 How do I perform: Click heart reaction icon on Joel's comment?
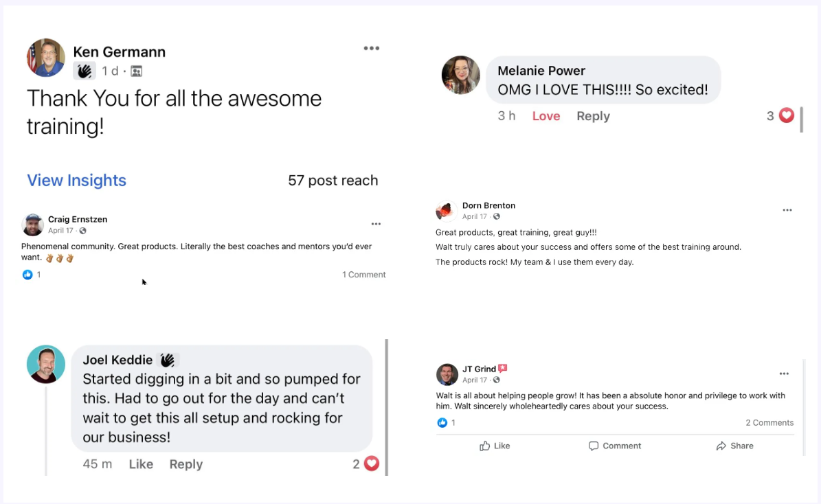[x=372, y=463]
